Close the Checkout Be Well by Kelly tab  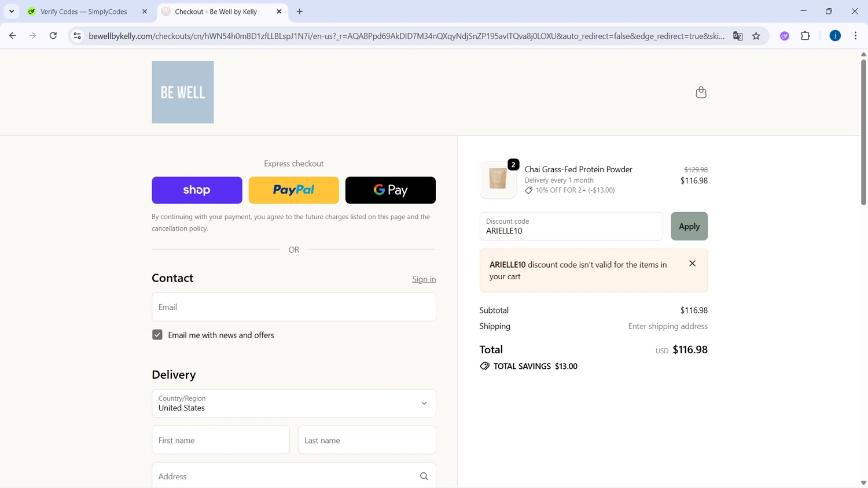tap(279, 12)
